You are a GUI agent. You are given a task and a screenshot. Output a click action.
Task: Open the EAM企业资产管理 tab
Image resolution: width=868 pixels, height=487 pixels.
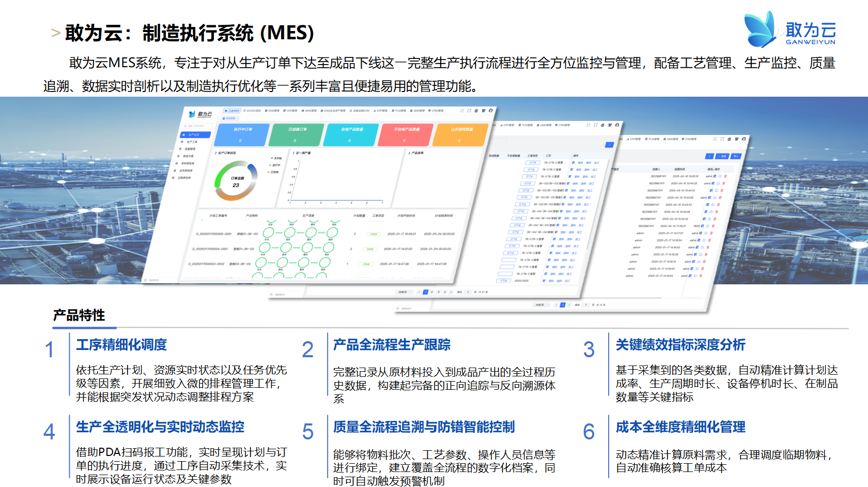tap(333, 111)
